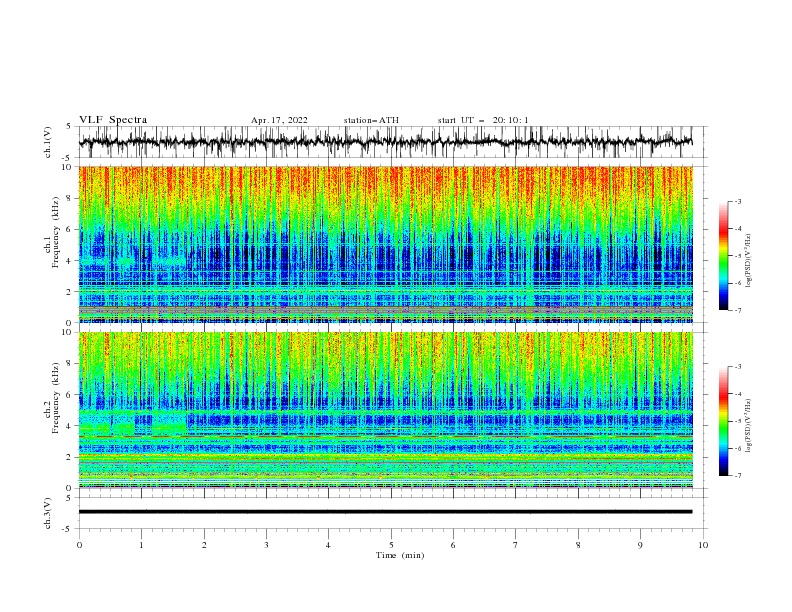This screenshot has height=612, width=792.
Task: Click the ch.2 spectrogram panel
Action: (x=385, y=410)
